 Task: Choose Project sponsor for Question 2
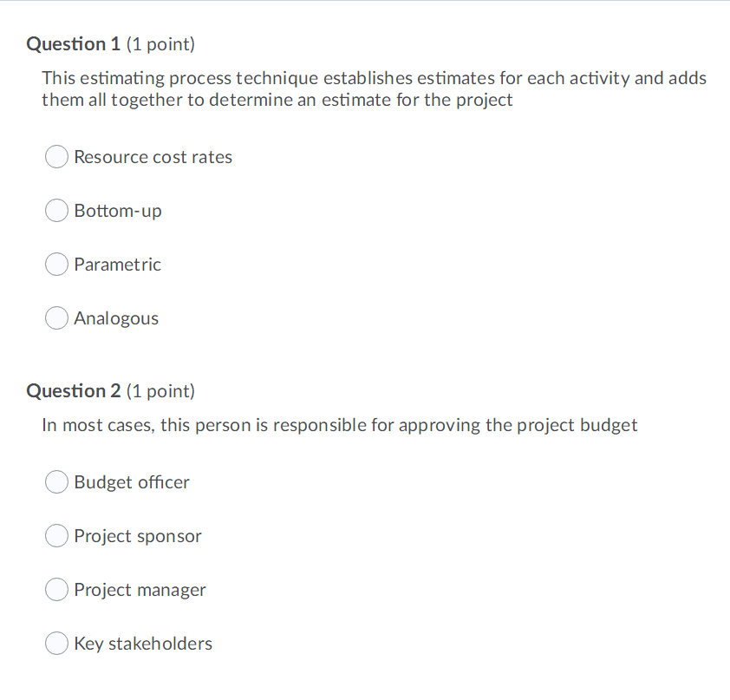pos(56,535)
